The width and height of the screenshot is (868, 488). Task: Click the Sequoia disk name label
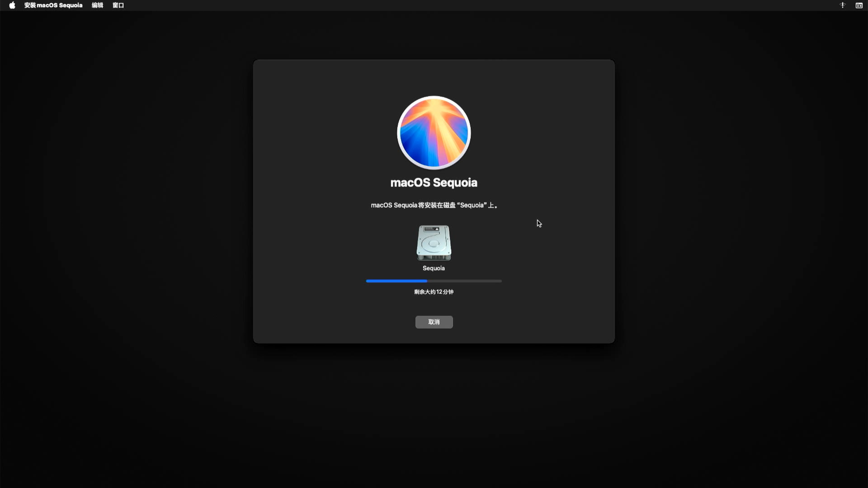click(x=434, y=268)
